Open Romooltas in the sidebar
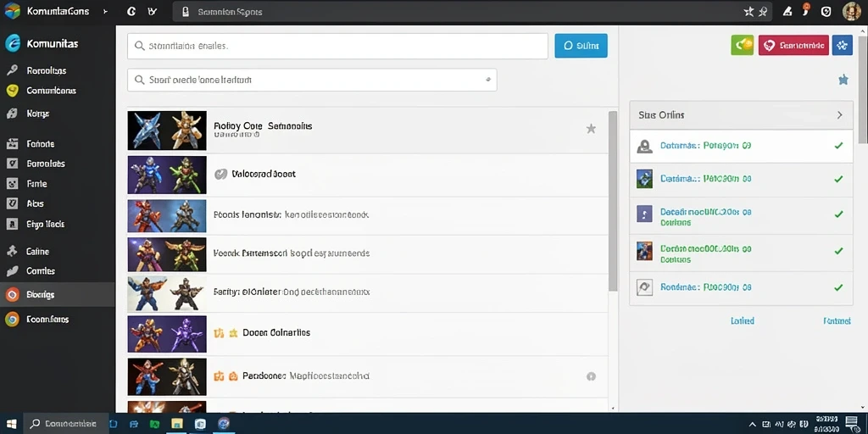868x434 pixels. coord(47,71)
